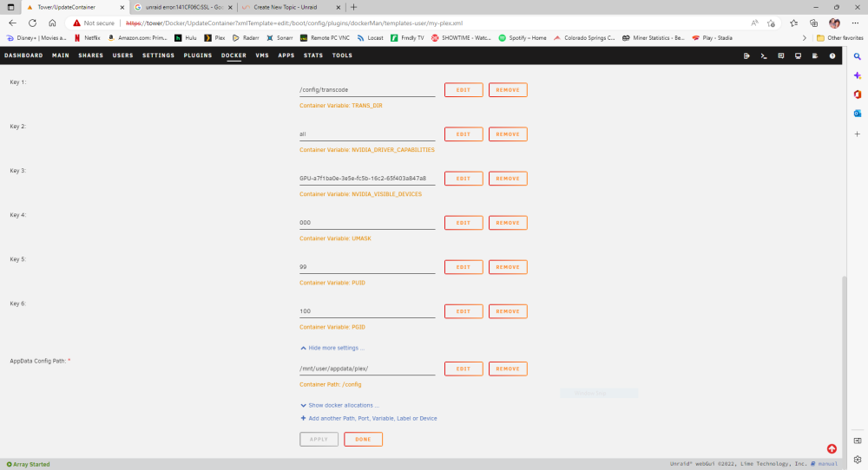The height and width of the screenshot is (470, 868).
Task: Remove the AppData Config Path
Action: click(508, 369)
